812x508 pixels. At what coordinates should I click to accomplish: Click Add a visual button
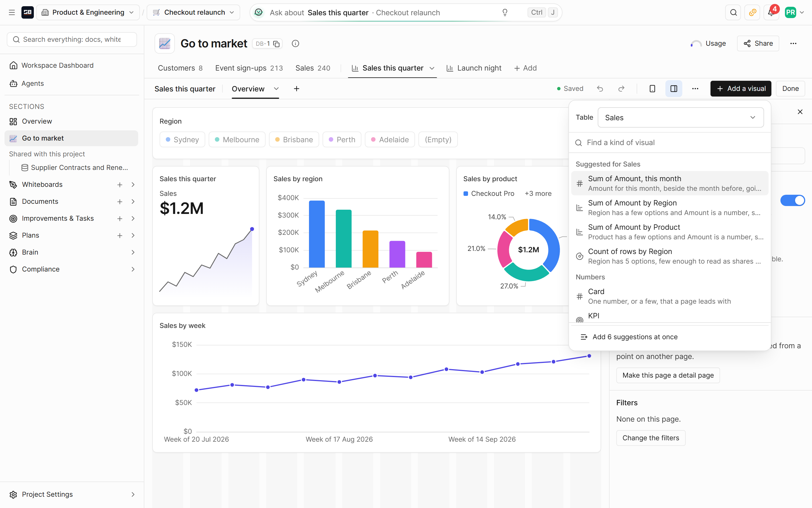(741, 89)
